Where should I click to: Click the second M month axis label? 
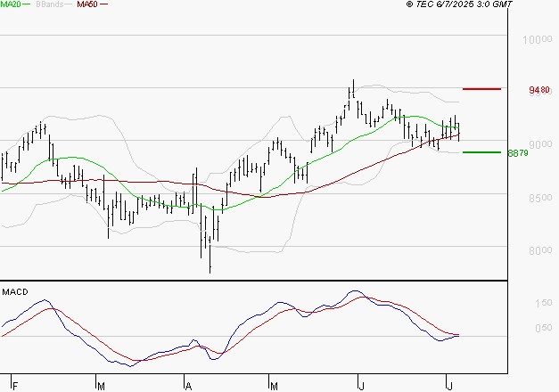point(274,386)
